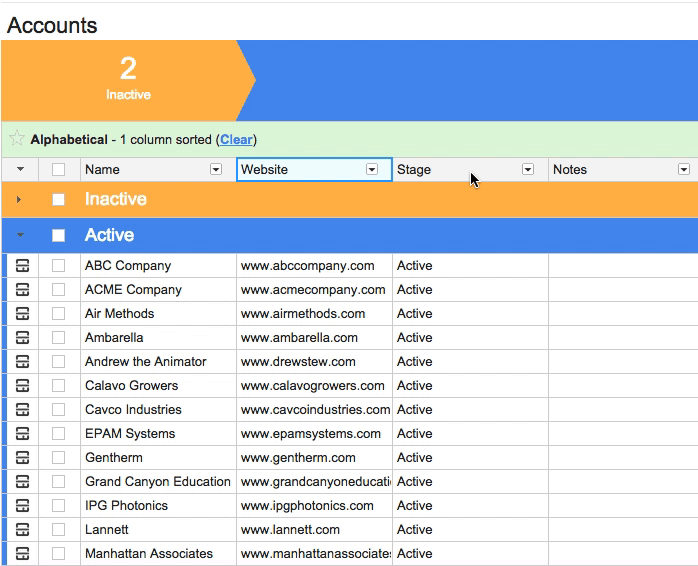Image resolution: width=698 pixels, height=566 pixels.
Task: Open the header row menu arrow
Action: pyautogui.click(x=20, y=169)
